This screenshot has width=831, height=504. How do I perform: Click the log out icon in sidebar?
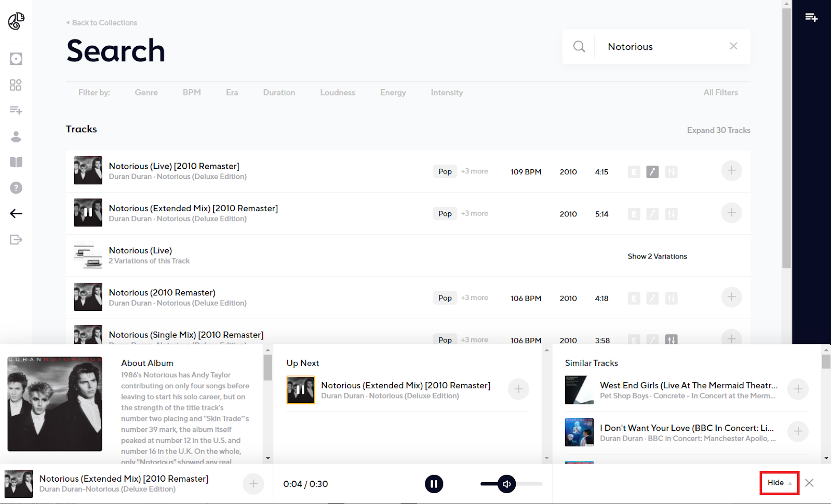click(16, 239)
